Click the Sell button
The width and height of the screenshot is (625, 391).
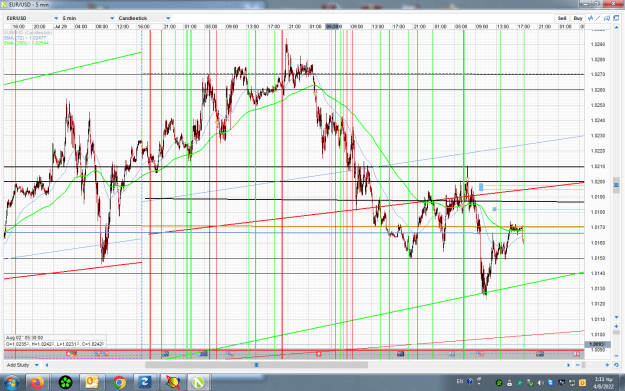coord(562,18)
